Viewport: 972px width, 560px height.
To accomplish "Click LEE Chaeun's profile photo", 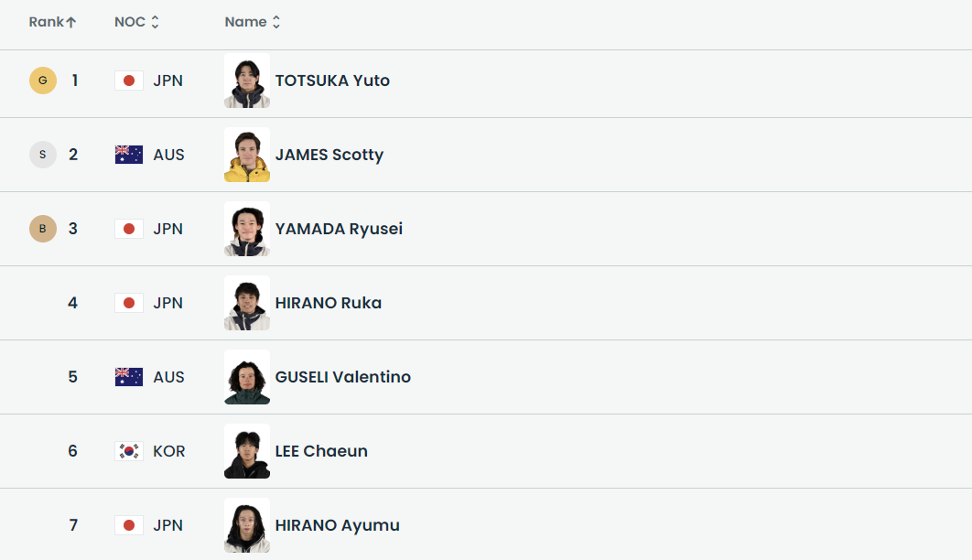I will click(247, 451).
